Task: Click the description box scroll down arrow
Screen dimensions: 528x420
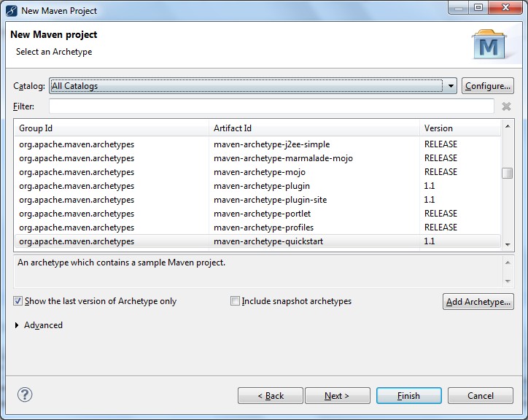Action: click(x=508, y=281)
